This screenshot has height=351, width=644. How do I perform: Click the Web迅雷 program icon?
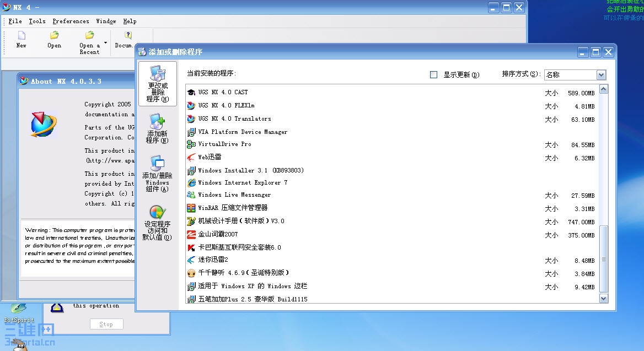point(191,157)
